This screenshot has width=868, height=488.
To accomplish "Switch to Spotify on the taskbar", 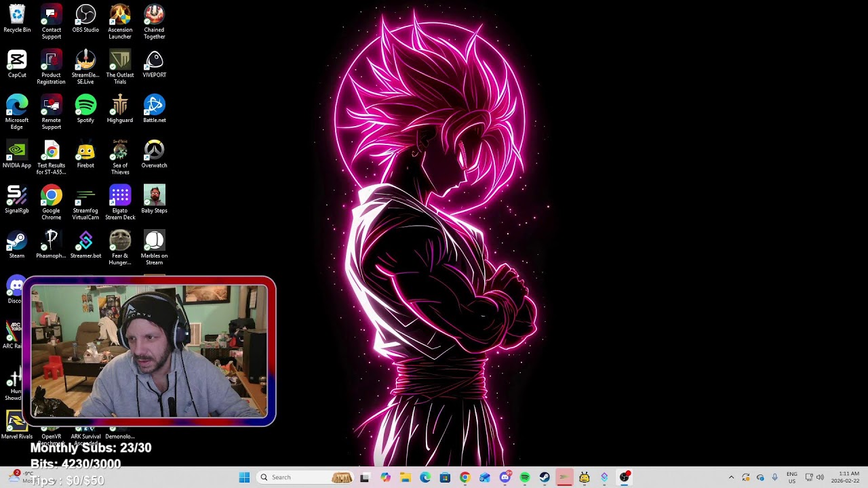I will click(525, 477).
